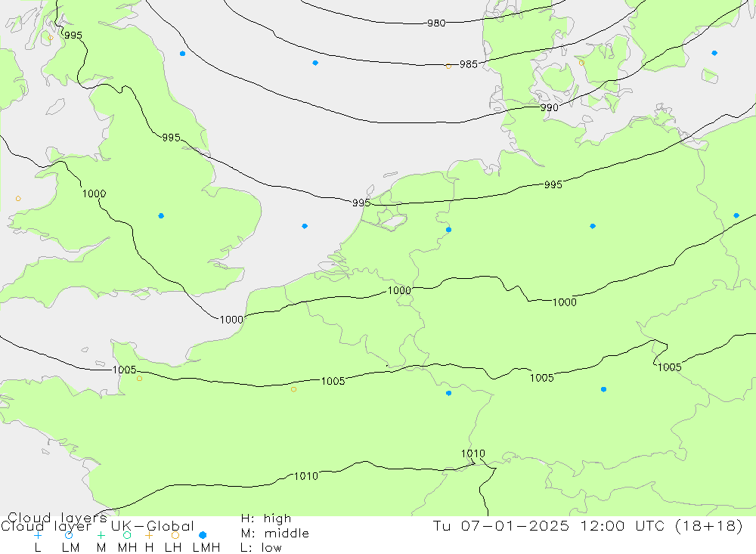Click the orange marker over the Danish islands

pos(581,63)
